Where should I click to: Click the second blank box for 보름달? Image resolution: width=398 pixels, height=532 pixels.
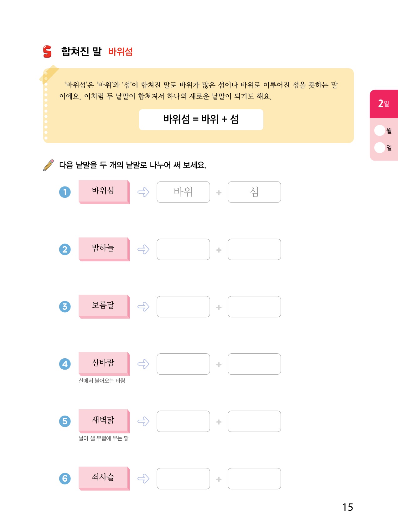[x=254, y=307]
